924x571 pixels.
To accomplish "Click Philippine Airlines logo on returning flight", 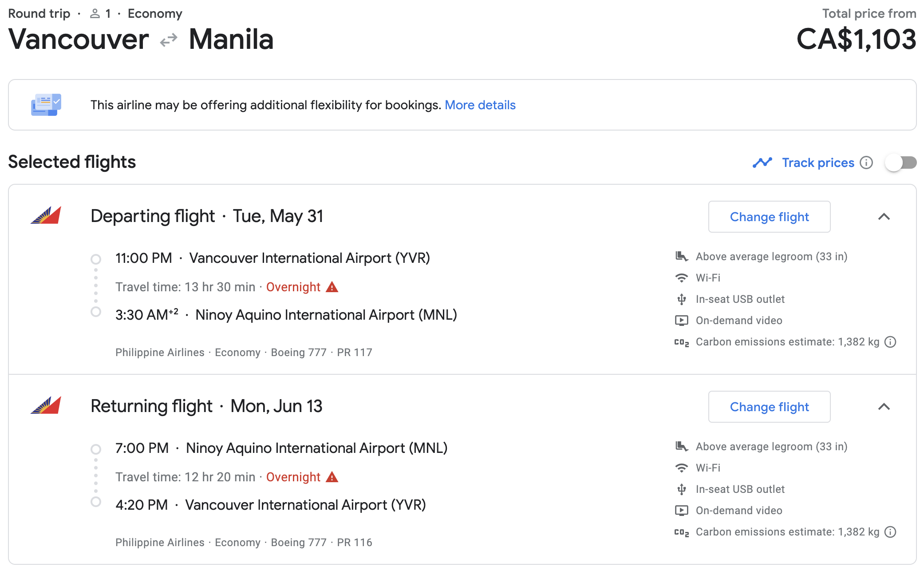I will click(46, 405).
